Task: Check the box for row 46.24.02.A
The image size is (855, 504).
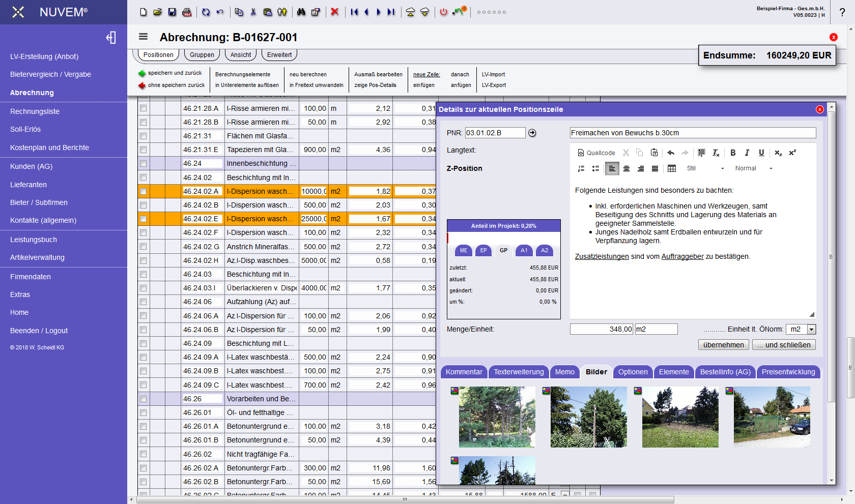Action: click(143, 192)
